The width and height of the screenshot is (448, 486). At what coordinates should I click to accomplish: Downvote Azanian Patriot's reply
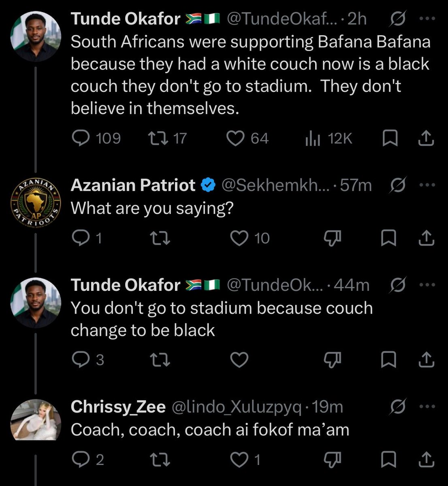pos(333,239)
